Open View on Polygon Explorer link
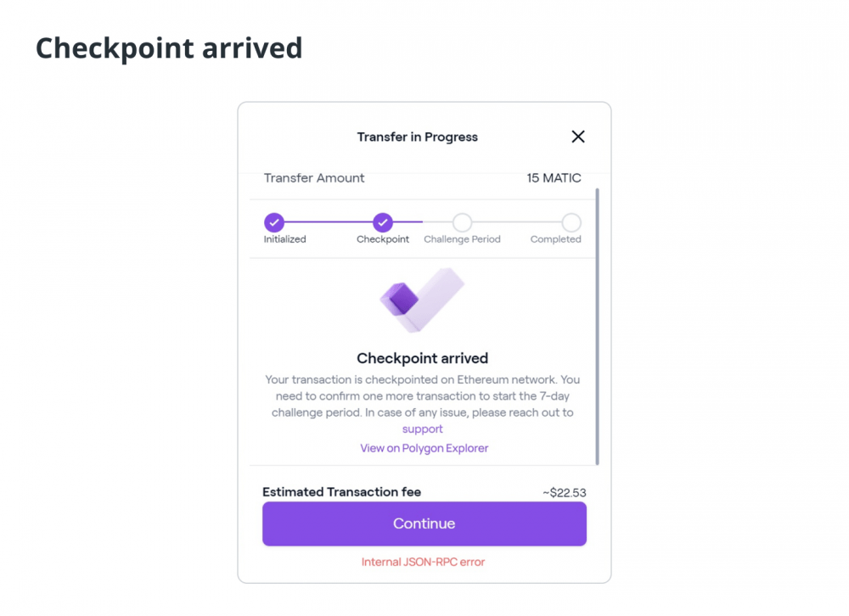Screen dimensions: 849x616 tap(424, 448)
